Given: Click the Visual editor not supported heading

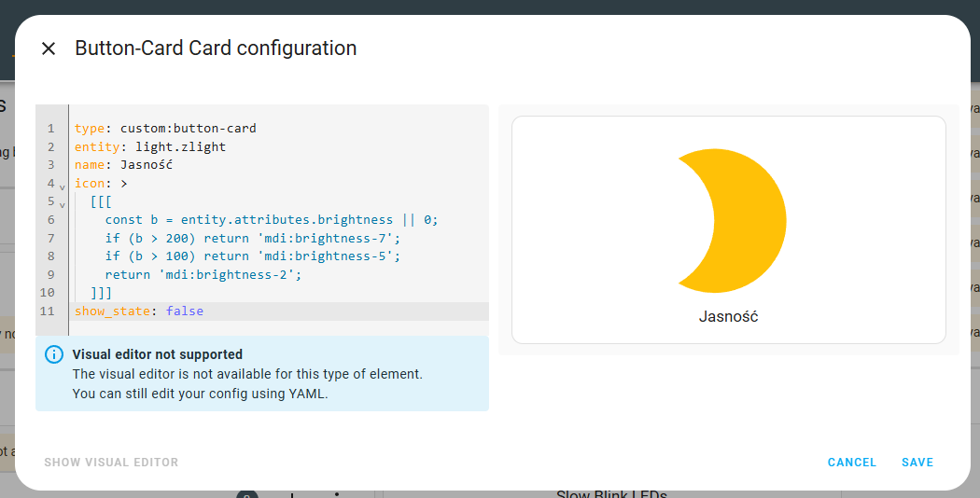Looking at the screenshot, I should tap(158, 354).
